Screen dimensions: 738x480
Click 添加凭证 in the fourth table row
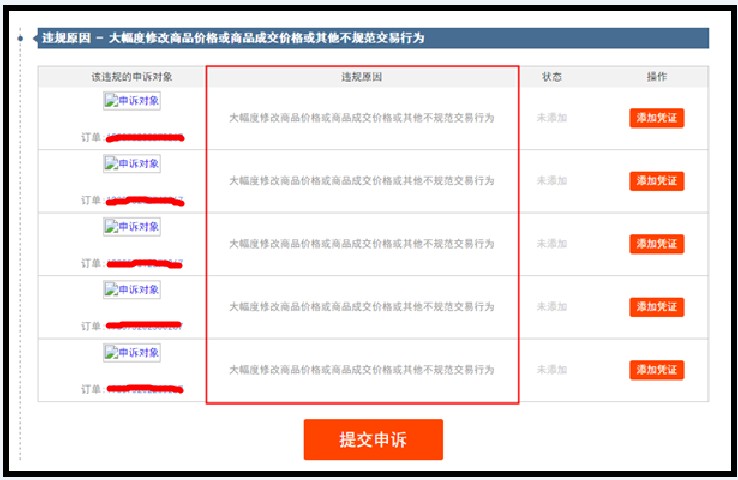(x=657, y=307)
